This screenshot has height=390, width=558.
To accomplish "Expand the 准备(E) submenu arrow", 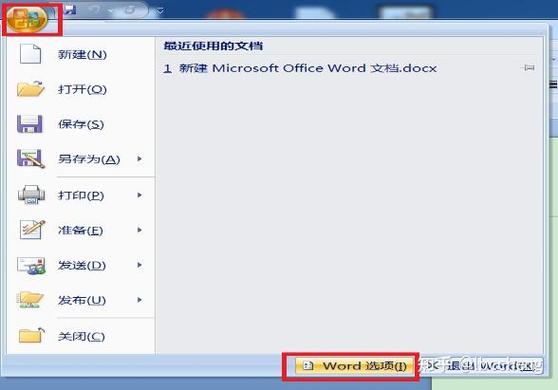I will [140, 230].
